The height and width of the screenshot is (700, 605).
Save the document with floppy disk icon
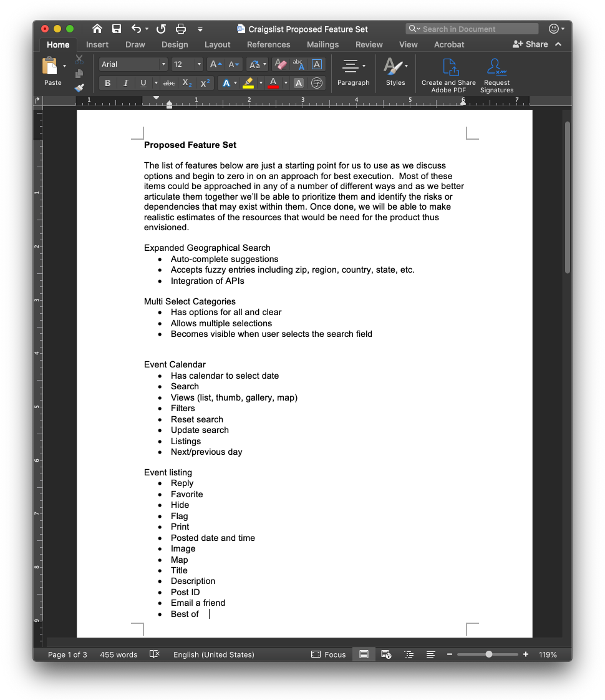point(117,29)
